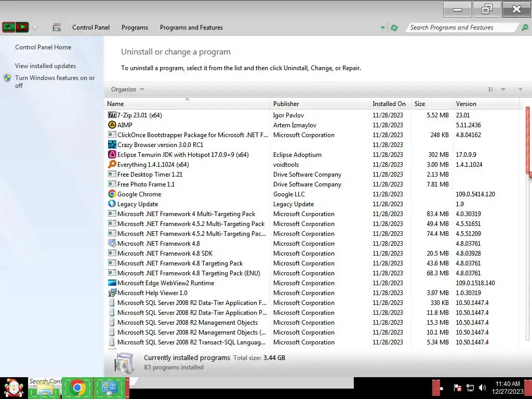Click the network tray icon

click(470, 388)
